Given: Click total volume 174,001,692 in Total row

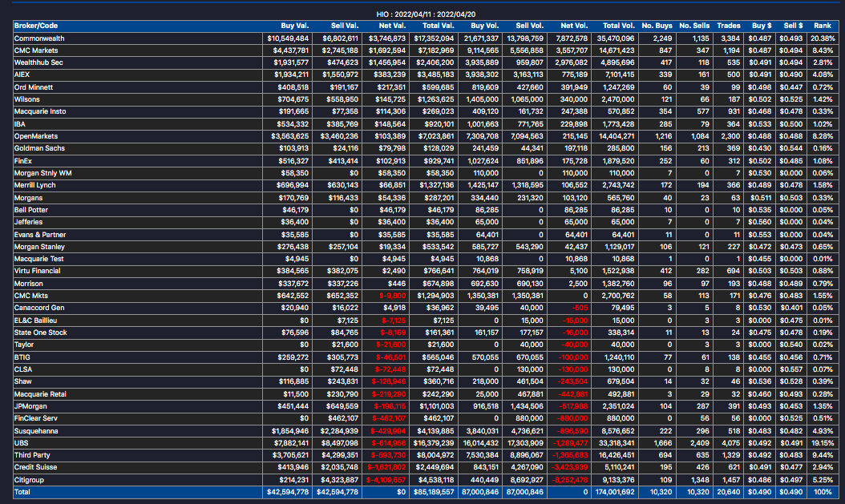Looking at the screenshot, I should [x=616, y=492].
